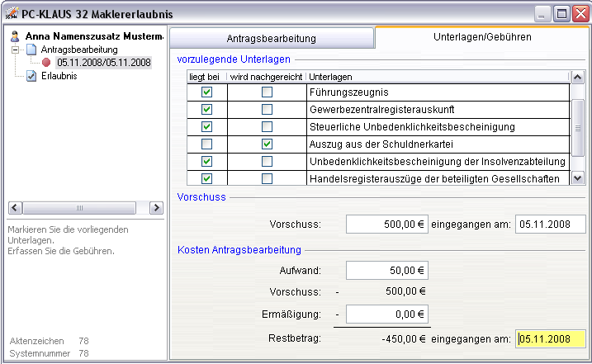Uncheck 'wird nachgereicht' for Auszug aus der Schuldnerkartei

(x=266, y=144)
